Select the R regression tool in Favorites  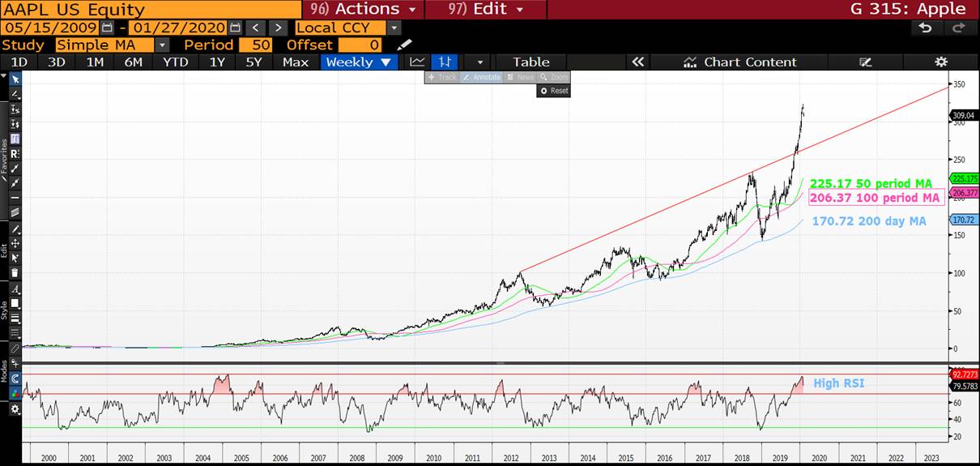click(x=15, y=154)
